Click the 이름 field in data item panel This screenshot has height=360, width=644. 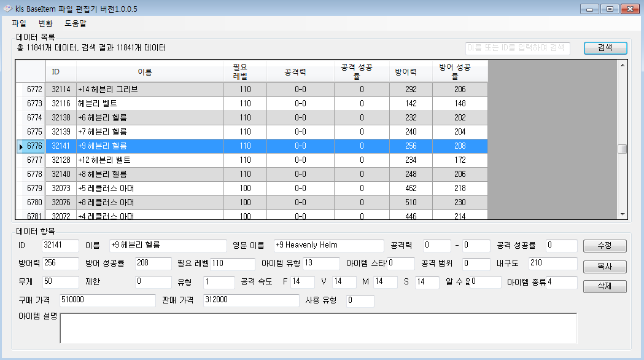[168, 245]
